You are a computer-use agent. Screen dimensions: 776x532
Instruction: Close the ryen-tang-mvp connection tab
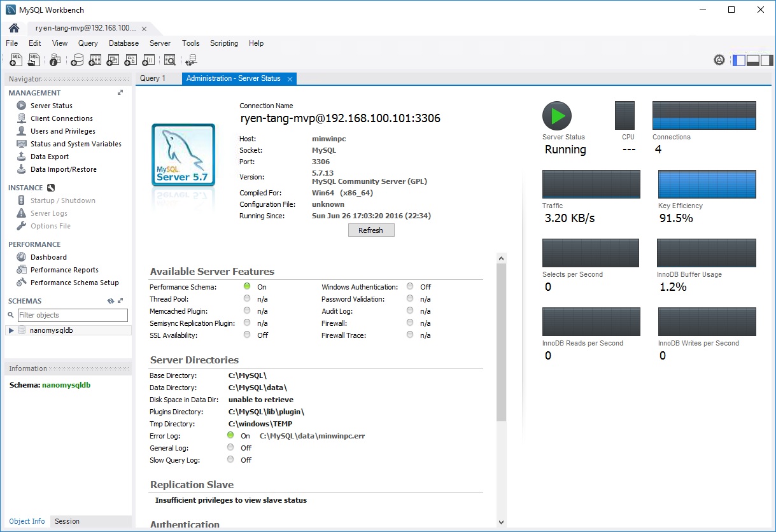[145, 29]
